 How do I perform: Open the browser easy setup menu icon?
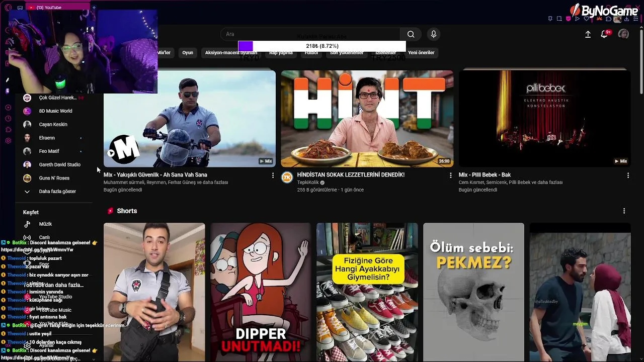(636, 19)
